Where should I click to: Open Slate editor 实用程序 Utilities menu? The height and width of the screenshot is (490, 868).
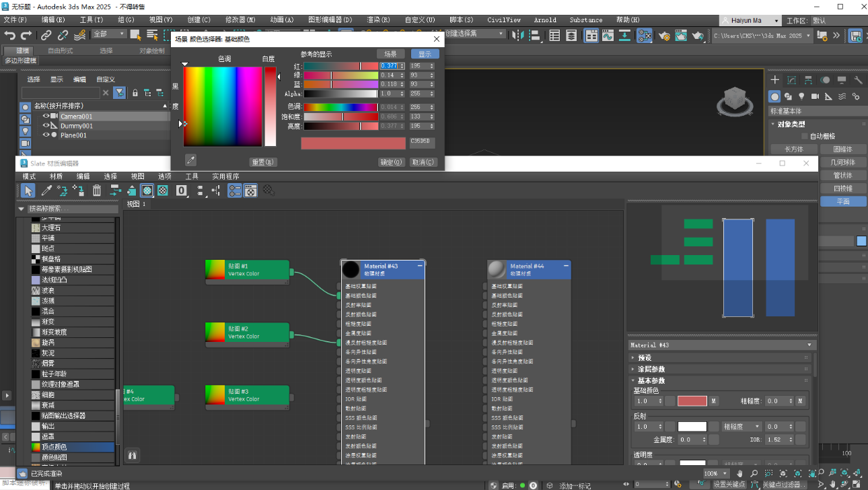pyautogui.click(x=226, y=176)
